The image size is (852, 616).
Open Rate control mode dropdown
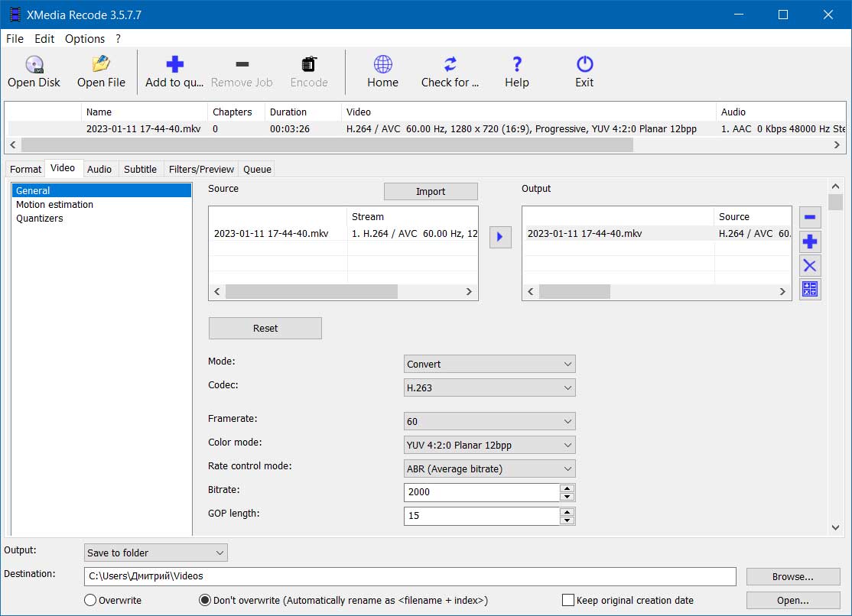pyautogui.click(x=489, y=468)
